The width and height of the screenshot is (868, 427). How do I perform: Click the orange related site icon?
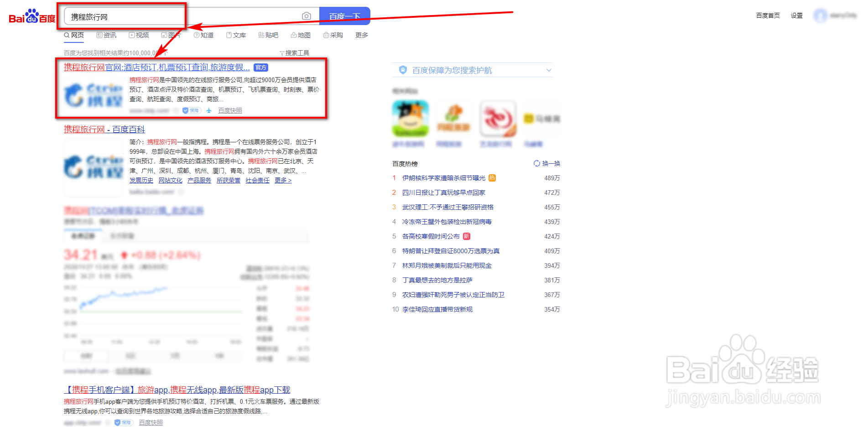454,119
